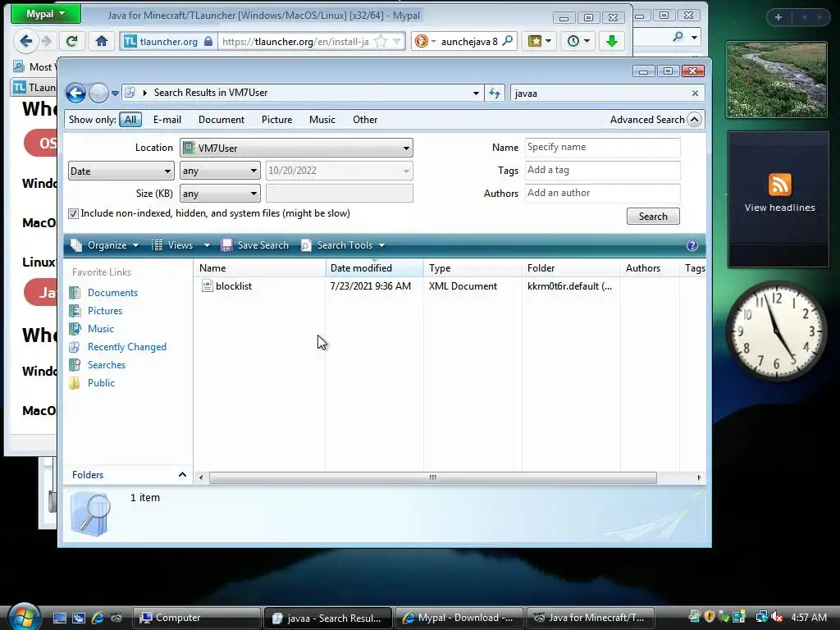Open Search Tools menu
This screenshot has height=630, width=840.
pyautogui.click(x=343, y=245)
